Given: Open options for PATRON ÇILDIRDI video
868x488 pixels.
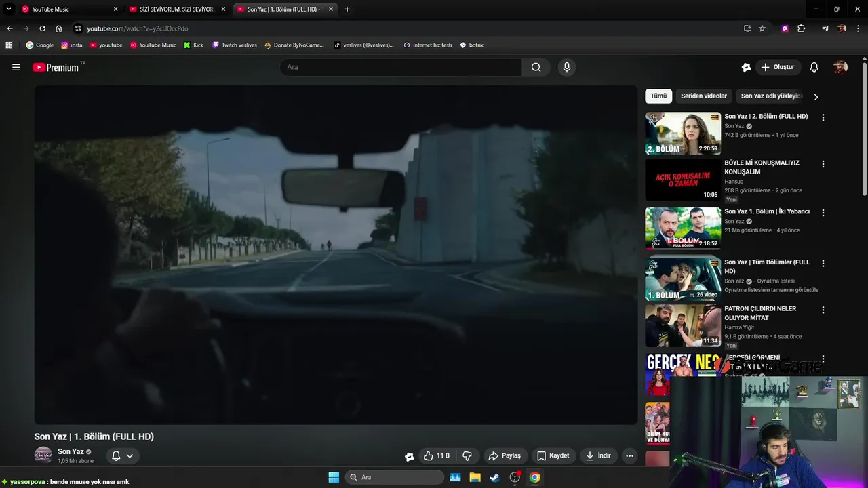Looking at the screenshot, I should [823, 310].
